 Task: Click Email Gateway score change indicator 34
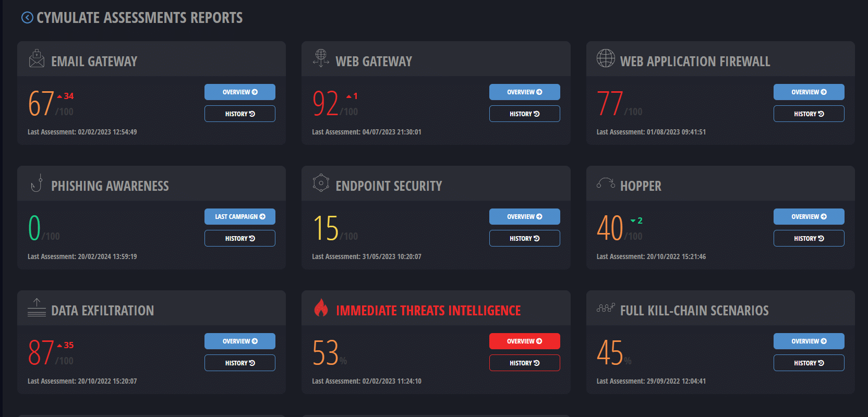coord(65,96)
